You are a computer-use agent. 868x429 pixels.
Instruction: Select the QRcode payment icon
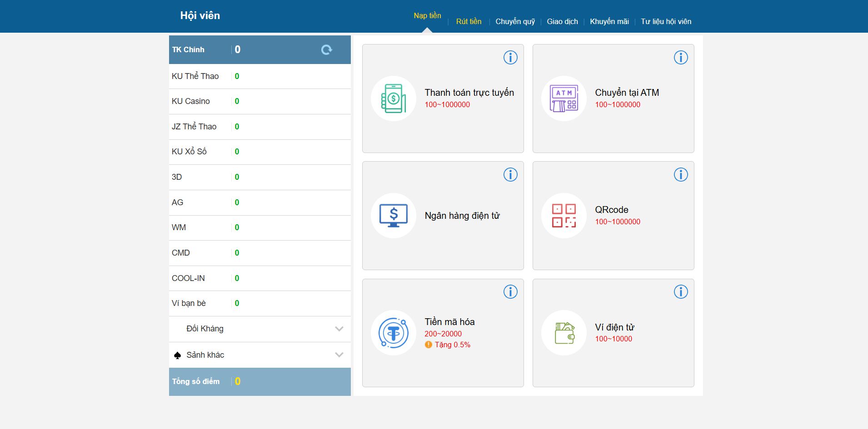tap(564, 216)
